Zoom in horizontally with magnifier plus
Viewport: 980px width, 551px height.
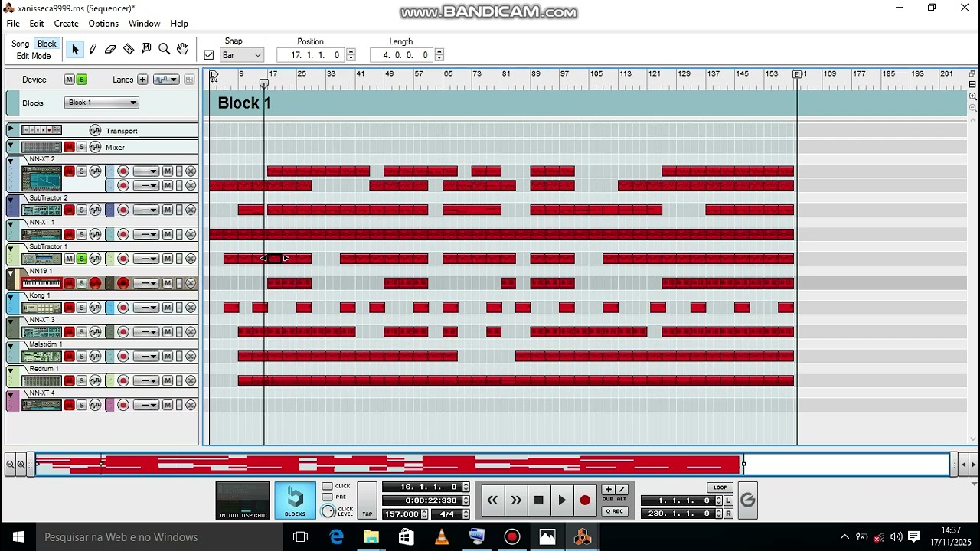21,465
